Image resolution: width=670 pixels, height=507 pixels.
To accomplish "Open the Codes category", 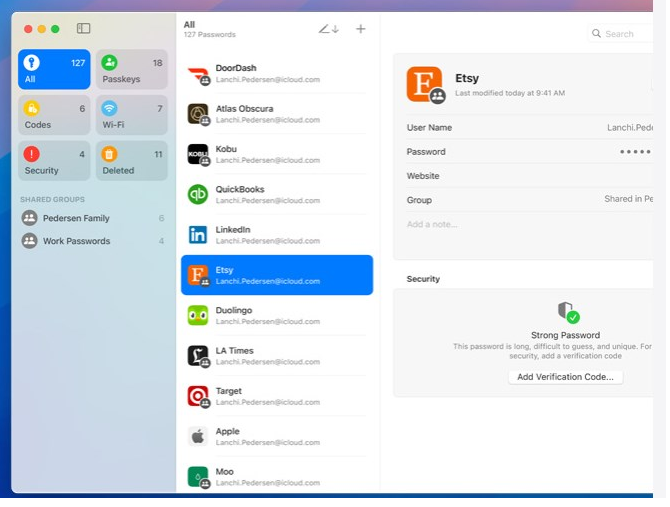I will (54, 115).
